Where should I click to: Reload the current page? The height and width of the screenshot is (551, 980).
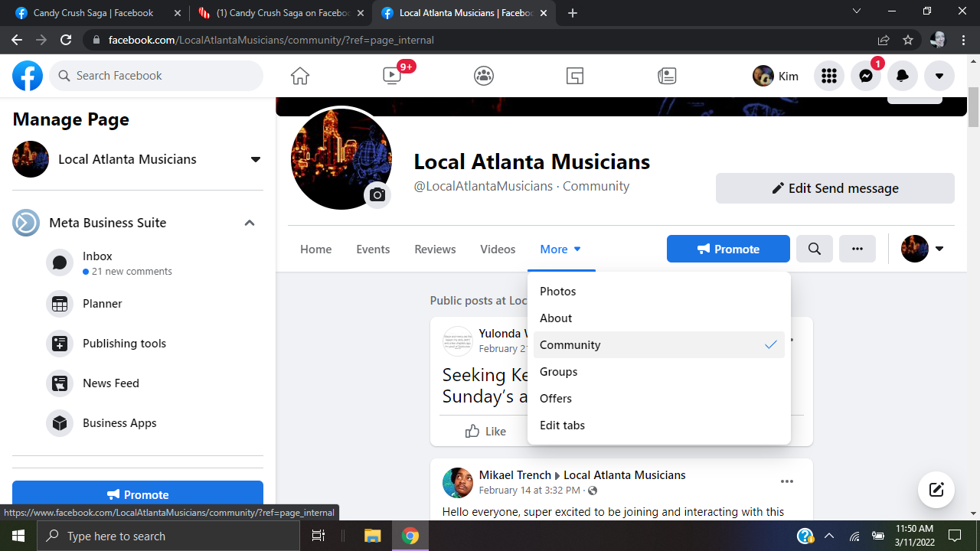tap(66, 40)
